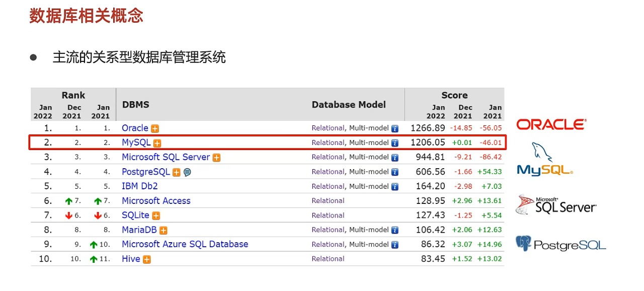Click the score change -14.85

click(461, 128)
